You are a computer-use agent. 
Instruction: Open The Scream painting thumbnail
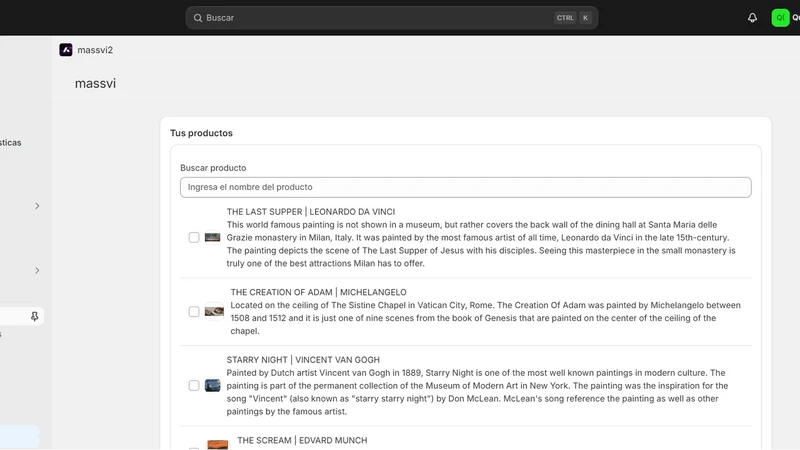click(218, 445)
